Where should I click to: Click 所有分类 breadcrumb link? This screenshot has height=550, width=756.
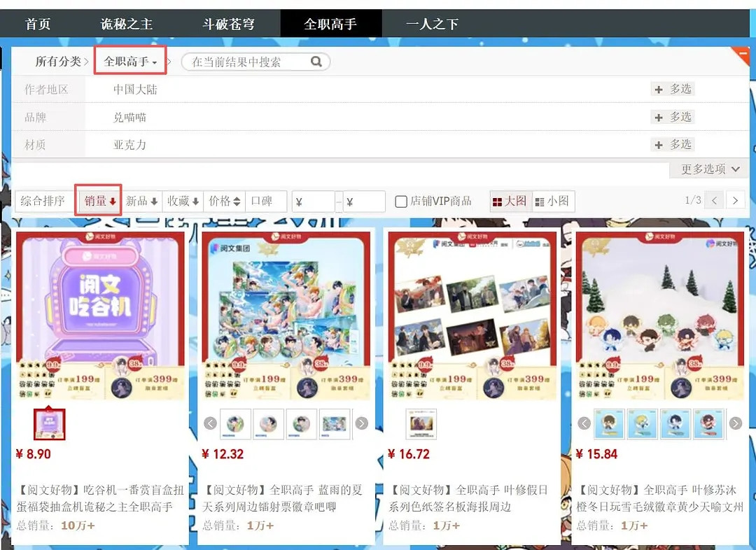(58, 61)
